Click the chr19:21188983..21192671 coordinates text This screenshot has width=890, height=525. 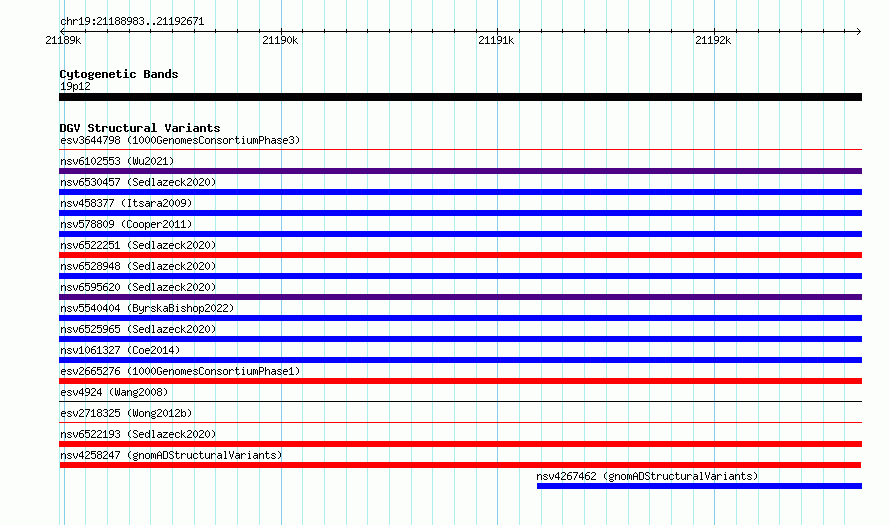click(x=132, y=22)
